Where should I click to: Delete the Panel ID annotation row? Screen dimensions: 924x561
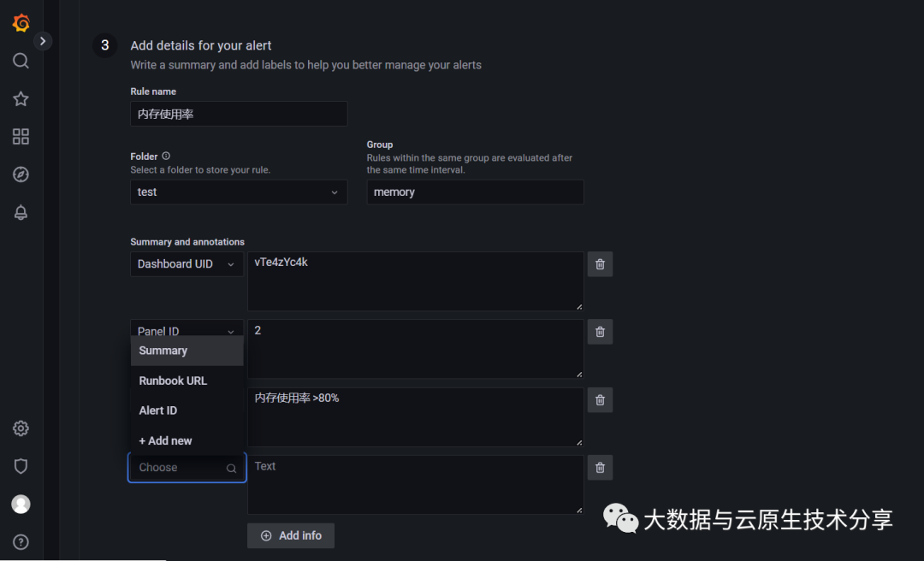tap(600, 332)
